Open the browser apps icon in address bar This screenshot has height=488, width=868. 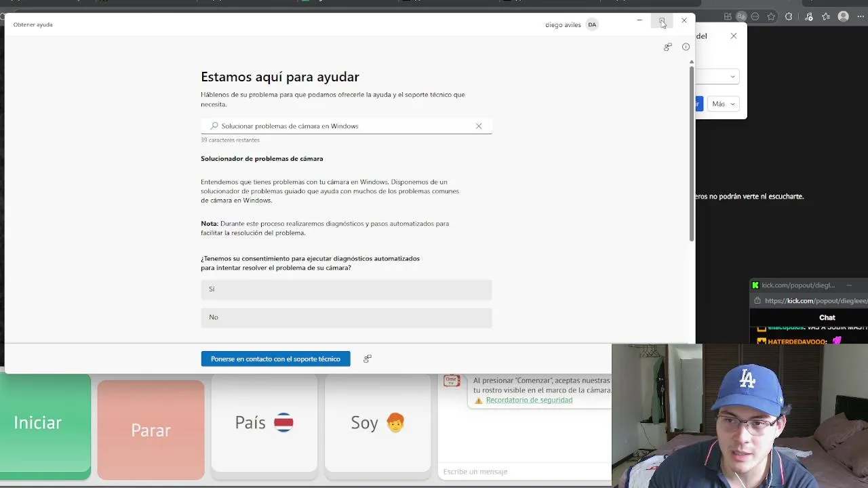[x=728, y=16]
